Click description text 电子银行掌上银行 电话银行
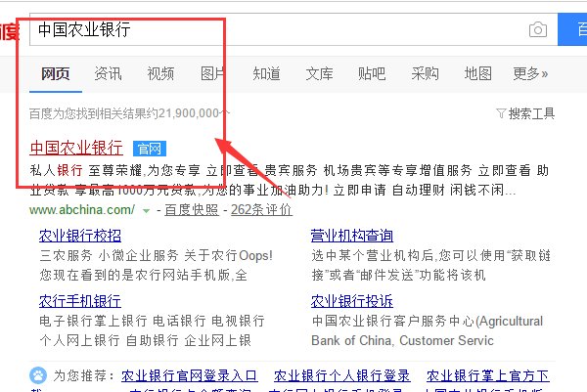The image size is (587, 392). 123,321
